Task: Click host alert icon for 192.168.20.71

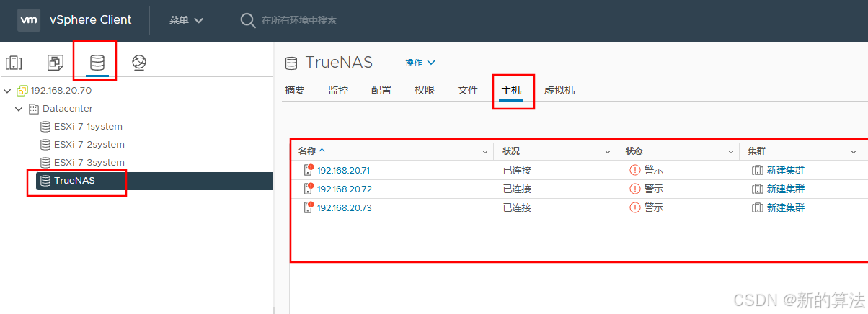Action: [x=309, y=171]
